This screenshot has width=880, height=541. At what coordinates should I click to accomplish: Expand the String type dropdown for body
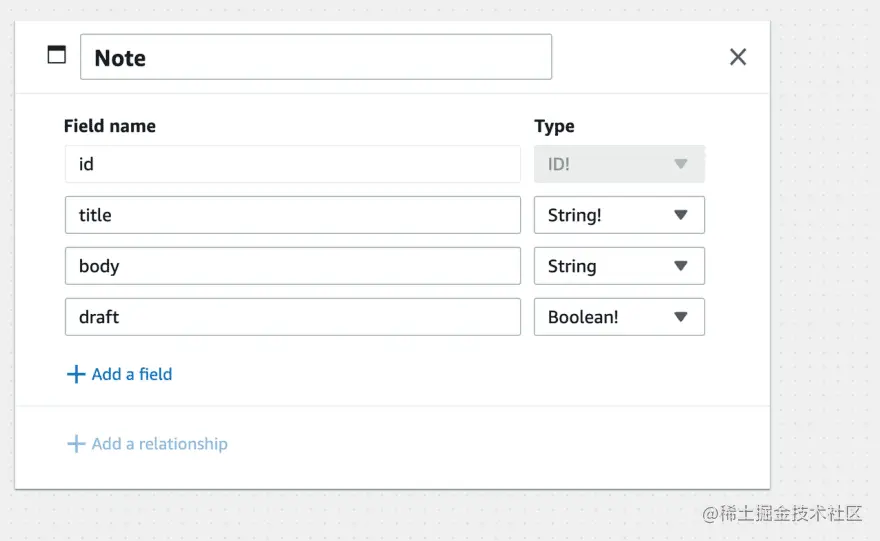681,266
